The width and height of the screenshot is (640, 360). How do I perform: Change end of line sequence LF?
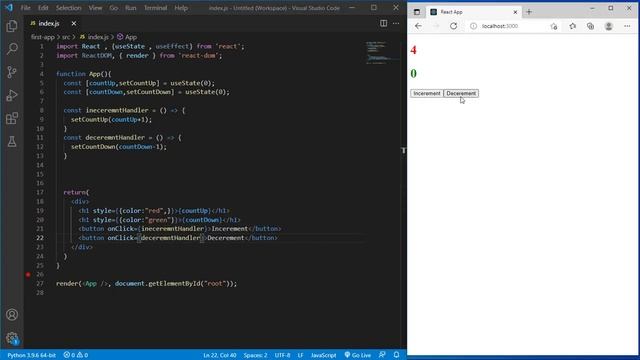pyautogui.click(x=300, y=355)
